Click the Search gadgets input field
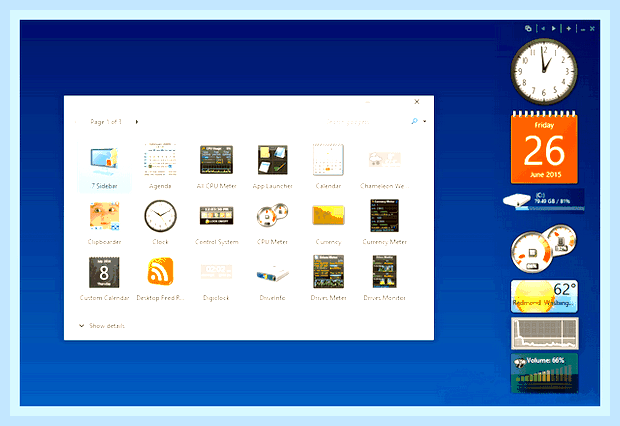 click(x=366, y=121)
